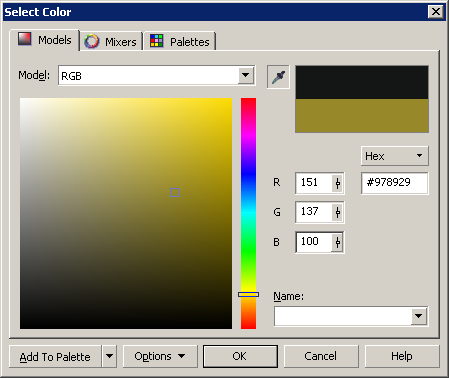This screenshot has width=449, height=378.
Task: Select the Models tab
Action: (x=45, y=40)
